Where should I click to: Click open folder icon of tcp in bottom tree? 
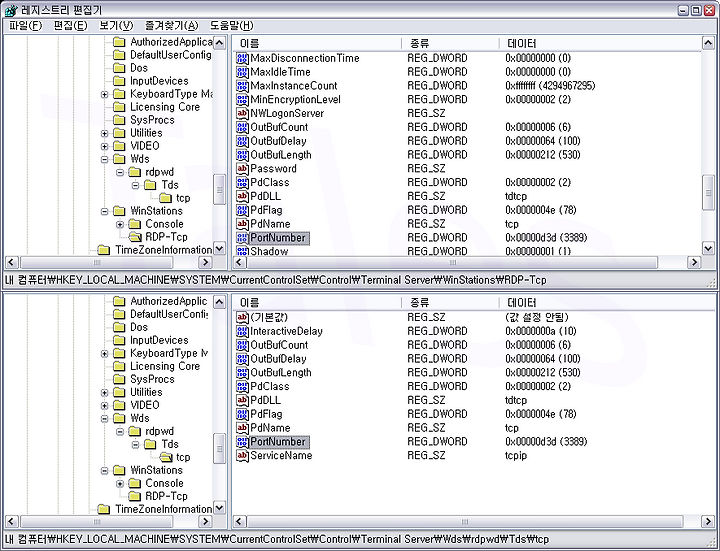165,457
